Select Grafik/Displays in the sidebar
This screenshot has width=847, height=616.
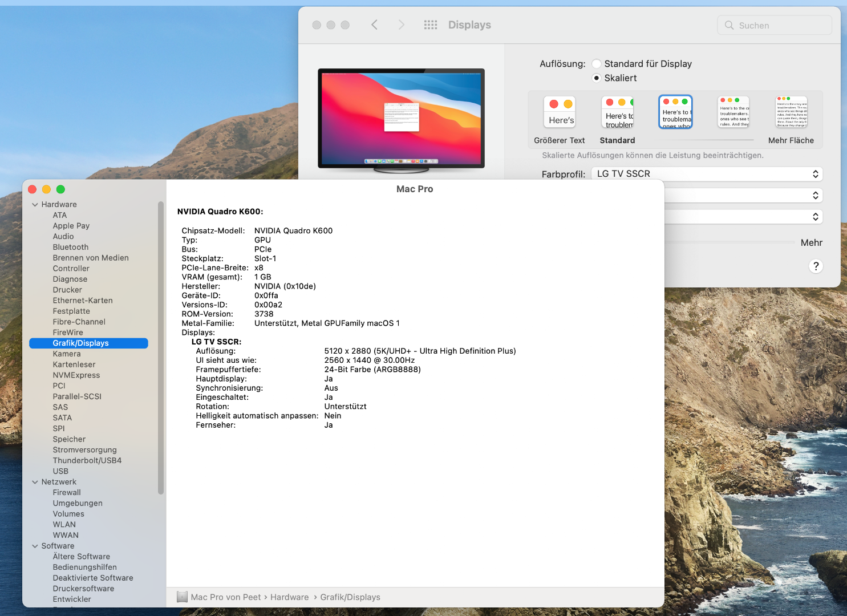[88, 343]
